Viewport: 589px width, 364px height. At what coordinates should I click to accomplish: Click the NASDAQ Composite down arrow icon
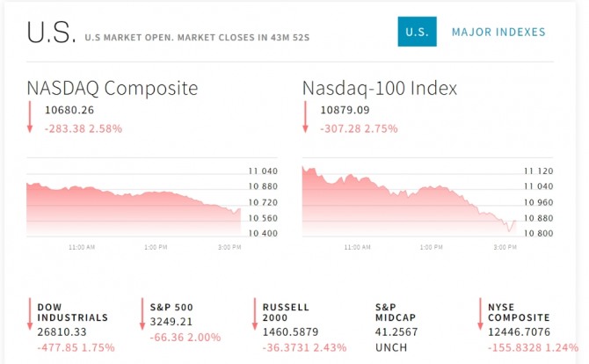31,117
